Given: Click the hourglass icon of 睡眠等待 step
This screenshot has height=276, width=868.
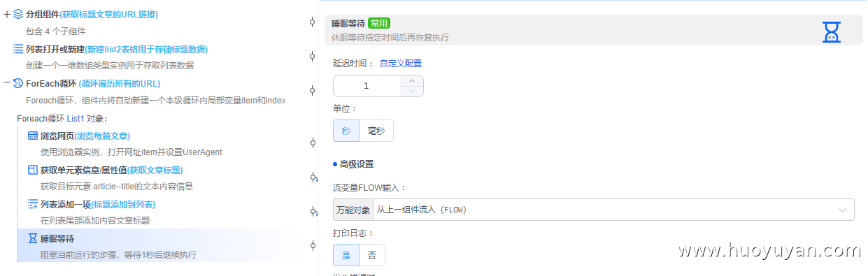Looking at the screenshot, I should [33, 238].
